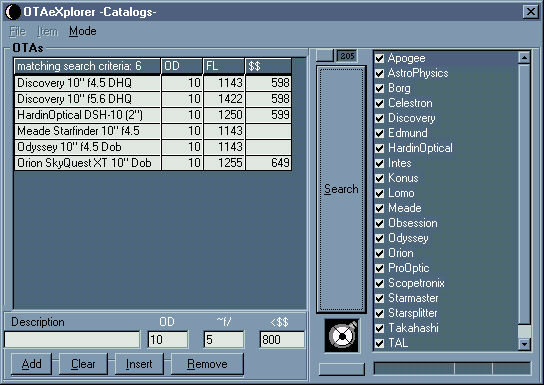The image size is (544, 385).
Task: Toggle the Borg catalog checkbox
Action: [x=380, y=88]
